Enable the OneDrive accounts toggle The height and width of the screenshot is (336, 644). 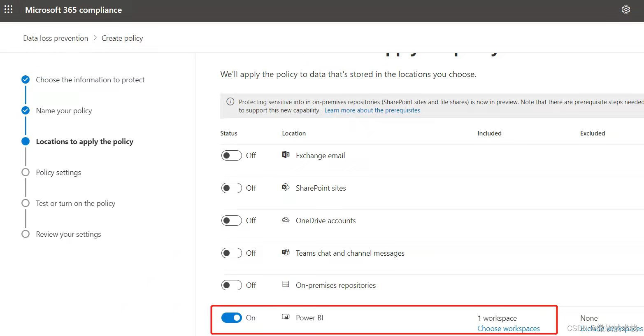click(231, 221)
